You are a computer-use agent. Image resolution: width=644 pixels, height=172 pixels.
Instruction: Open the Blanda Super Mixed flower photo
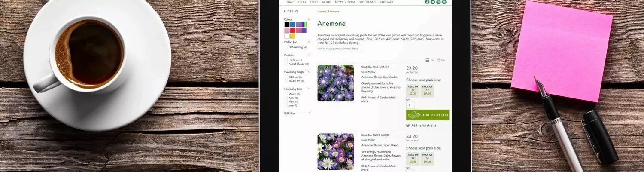tap(336, 151)
